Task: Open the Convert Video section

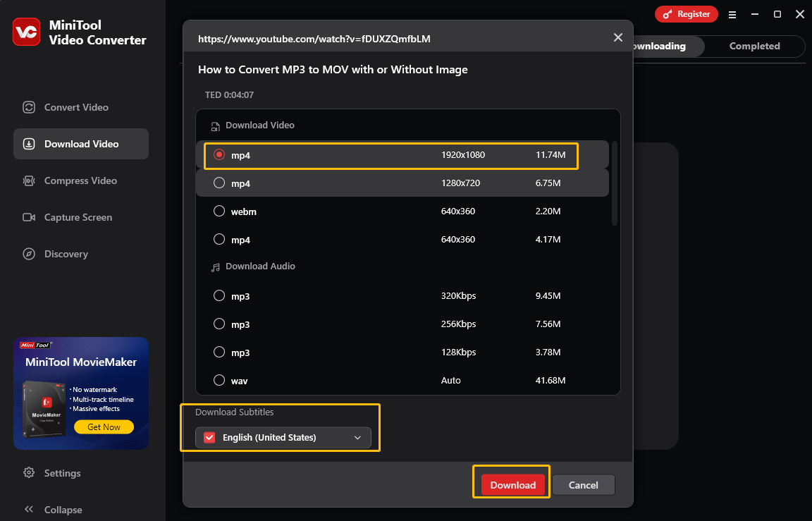Action: tap(81, 107)
